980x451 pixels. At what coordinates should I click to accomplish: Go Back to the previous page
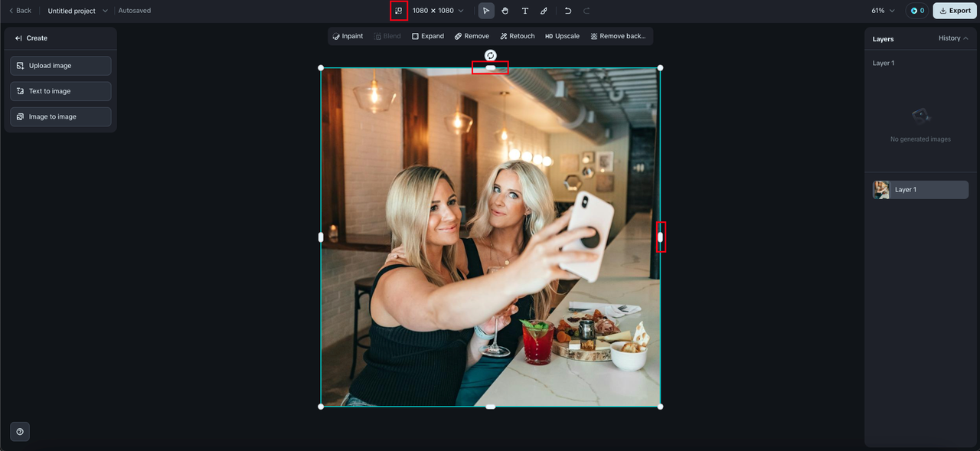pyautogui.click(x=20, y=11)
